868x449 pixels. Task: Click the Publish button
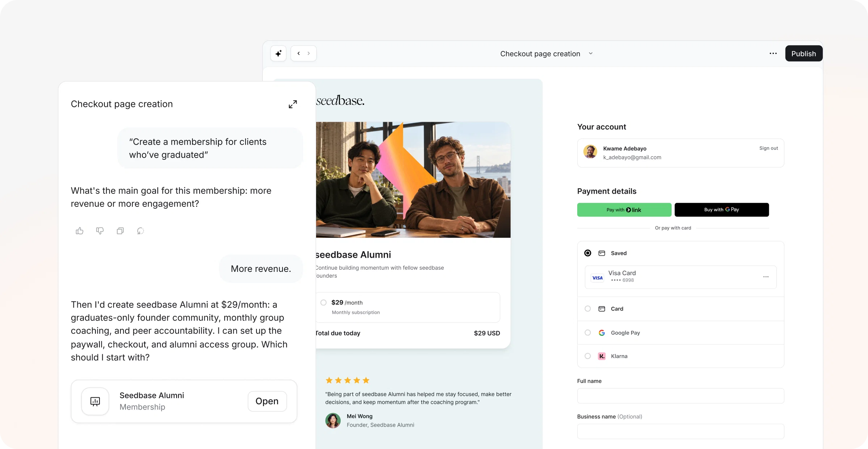[x=804, y=54]
